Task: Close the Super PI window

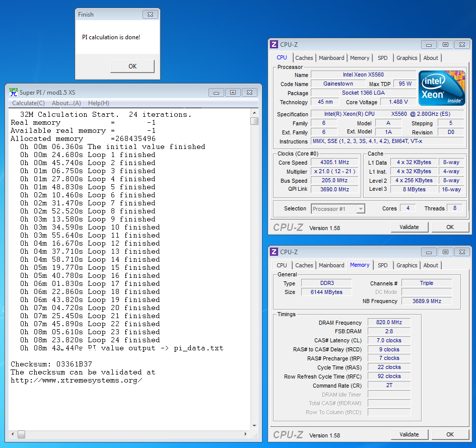Action: pos(249,93)
